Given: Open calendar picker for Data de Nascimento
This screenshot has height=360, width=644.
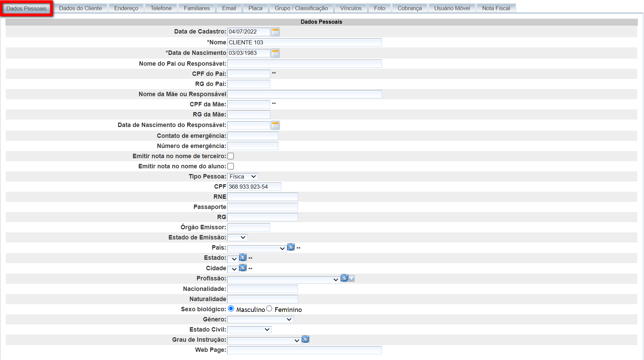Looking at the screenshot, I should point(275,53).
